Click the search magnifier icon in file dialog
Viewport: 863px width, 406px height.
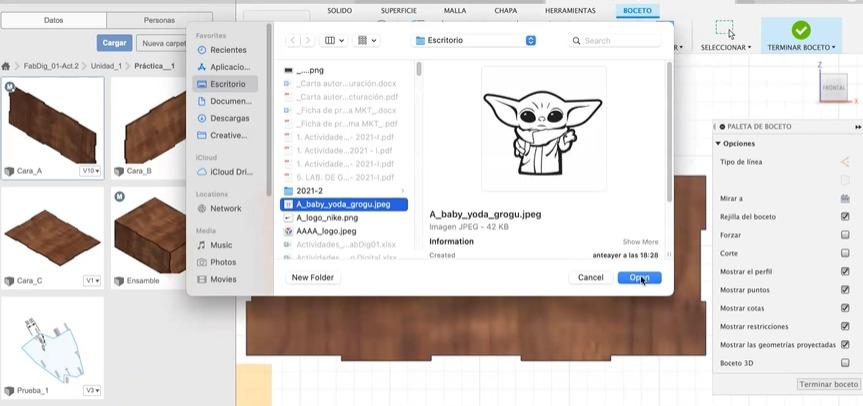coord(576,41)
